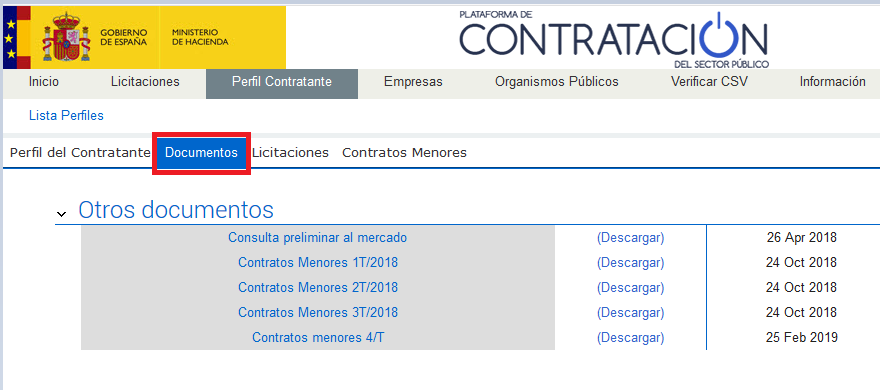Click the Gobierno de España coat of arms logo
Image resolution: width=880 pixels, height=390 pixels.
coord(67,37)
